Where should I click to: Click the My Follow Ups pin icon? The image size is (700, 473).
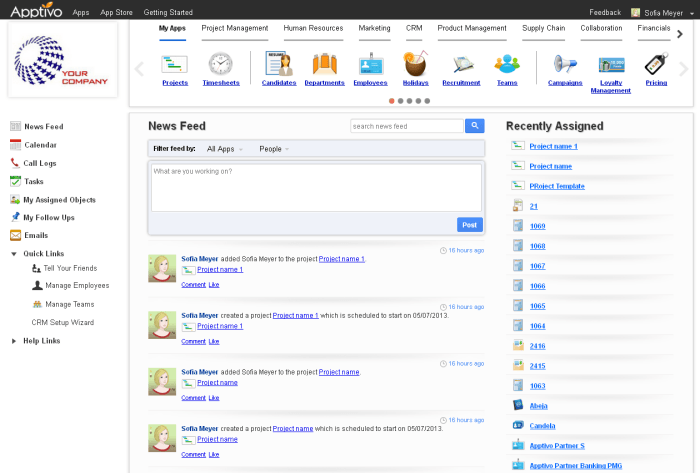point(15,217)
